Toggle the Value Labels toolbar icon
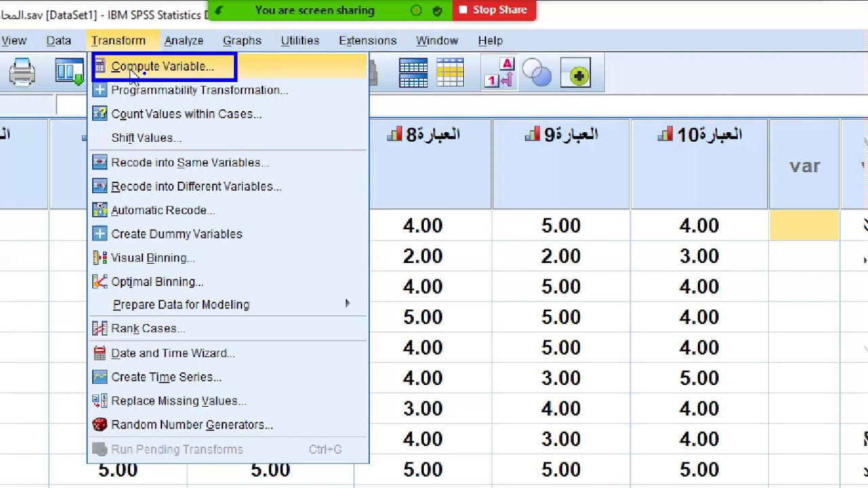This screenshot has width=868, height=488. [500, 73]
